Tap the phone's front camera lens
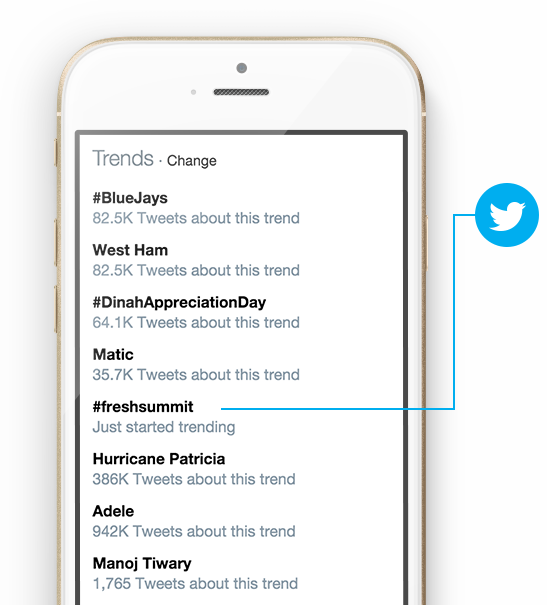The width and height of the screenshot is (547, 605). 241,68
